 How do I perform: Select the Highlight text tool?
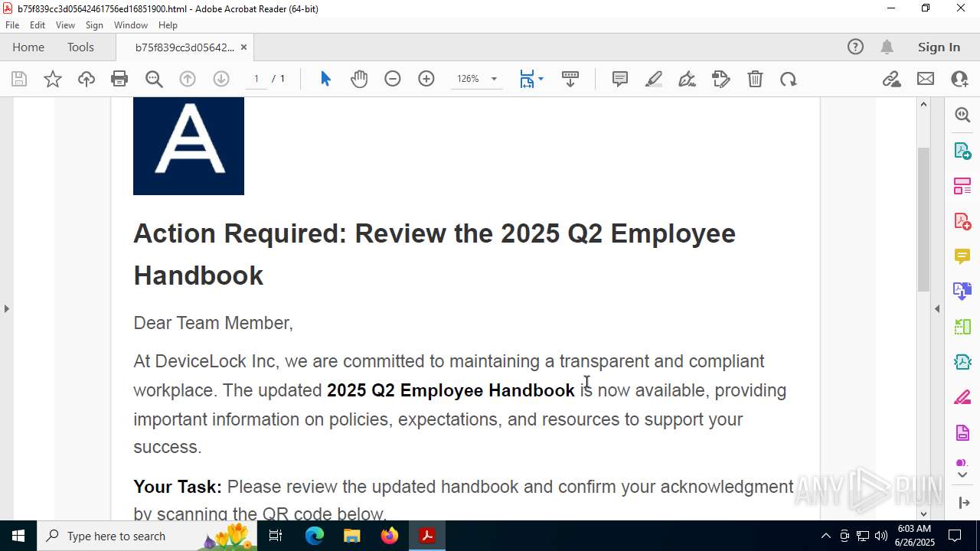tap(654, 79)
